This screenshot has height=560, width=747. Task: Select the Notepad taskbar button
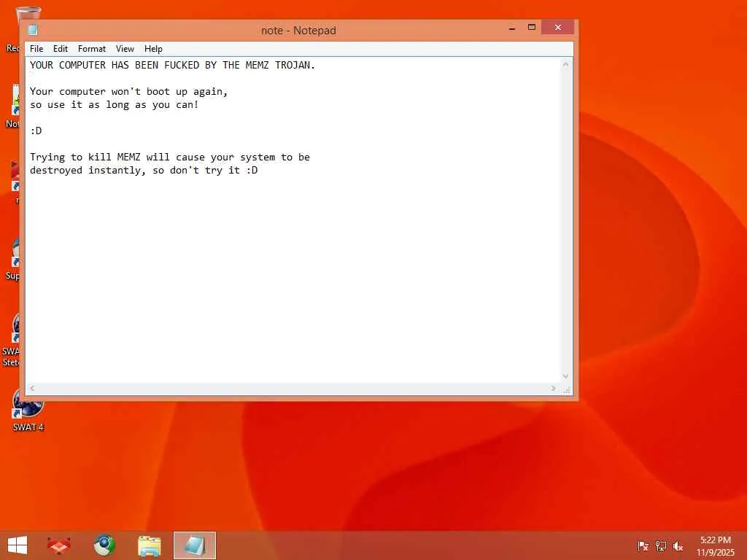coord(194,545)
